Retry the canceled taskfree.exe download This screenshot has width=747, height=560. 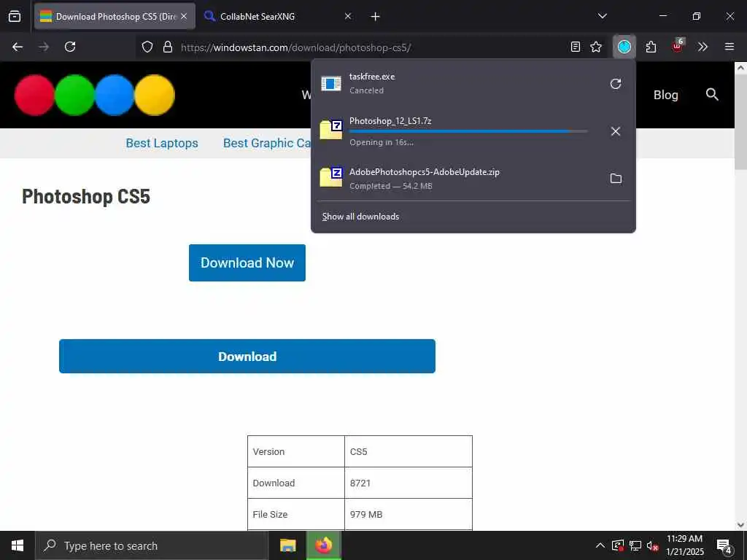616,84
